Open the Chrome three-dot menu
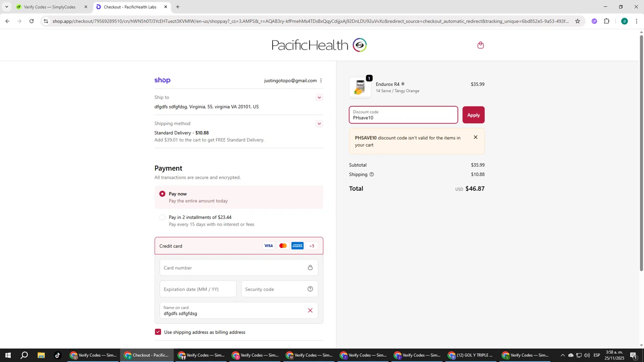The height and width of the screenshot is (362, 644). point(637,21)
